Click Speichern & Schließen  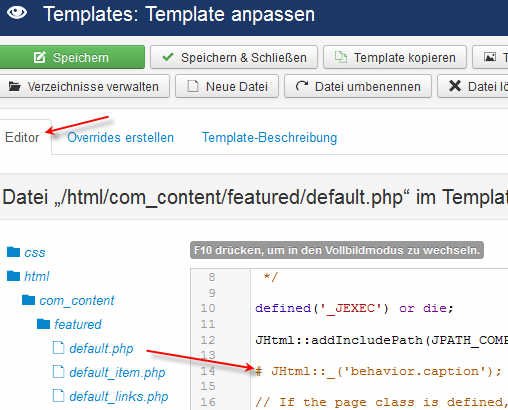pos(234,57)
